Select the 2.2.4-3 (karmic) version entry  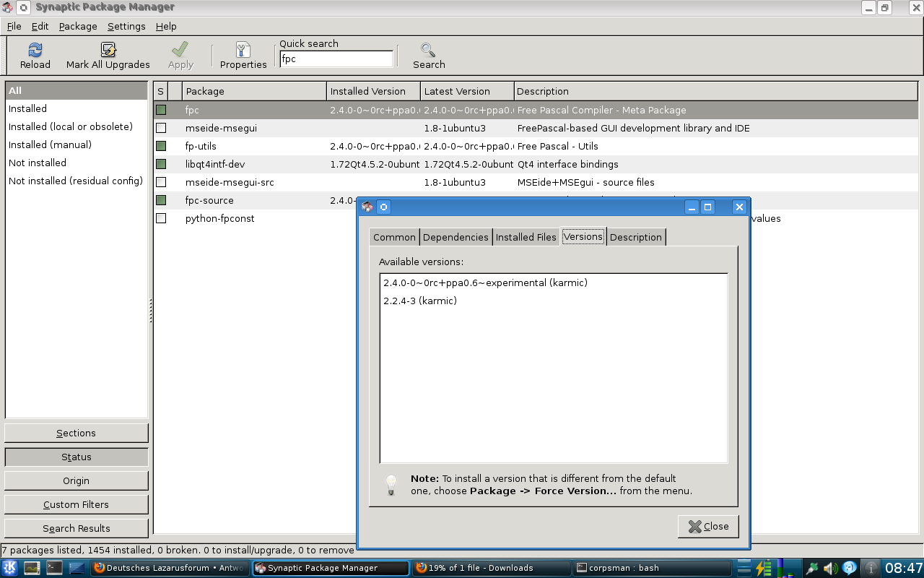420,301
